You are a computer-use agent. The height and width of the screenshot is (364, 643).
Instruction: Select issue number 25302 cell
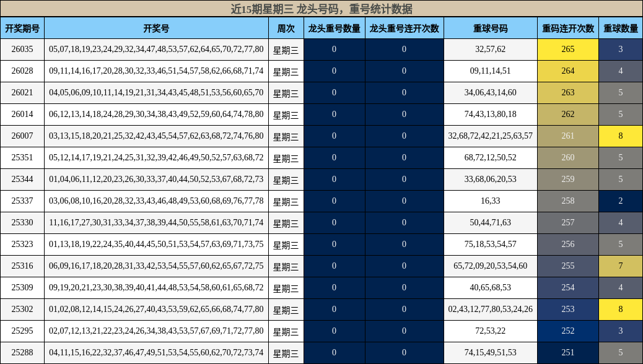(22, 310)
